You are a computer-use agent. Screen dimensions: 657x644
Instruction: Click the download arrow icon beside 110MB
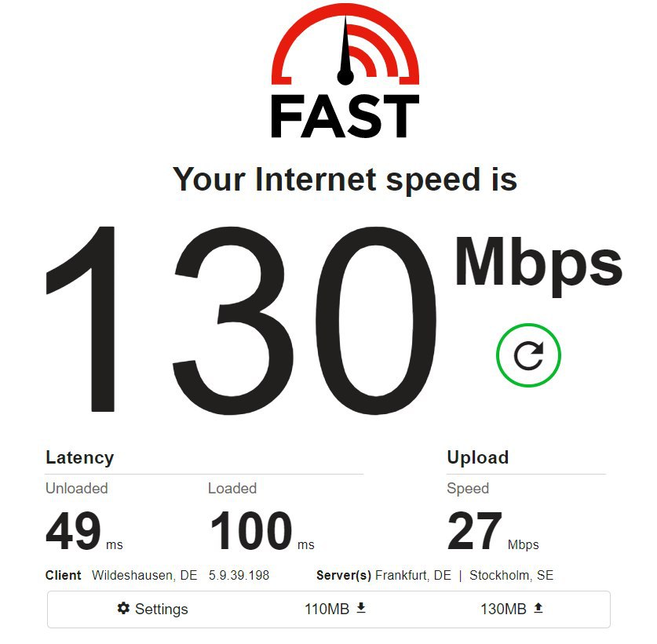pyautogui.click(x=361, y=608)
